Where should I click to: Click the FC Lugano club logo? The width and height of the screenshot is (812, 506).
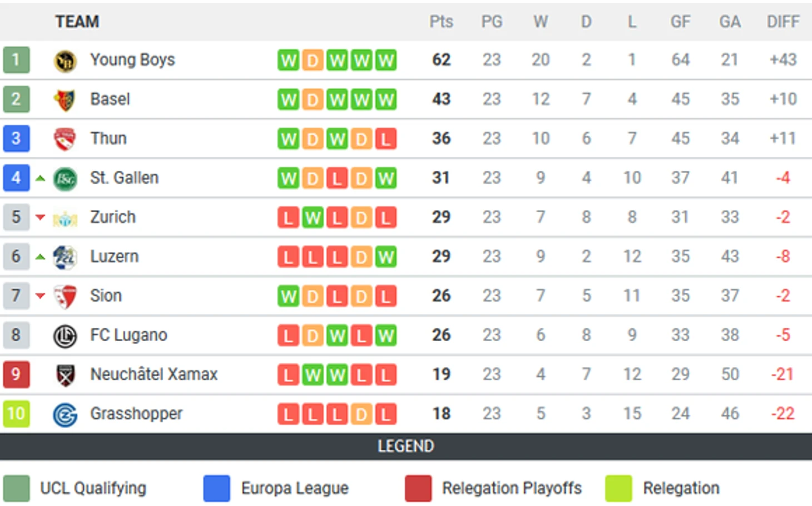tap(65, 336)
